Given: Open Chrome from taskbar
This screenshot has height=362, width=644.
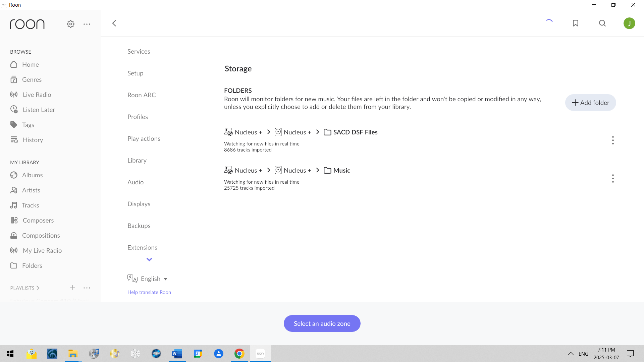Looking at the screenshot, I should (x=239, y=354).
